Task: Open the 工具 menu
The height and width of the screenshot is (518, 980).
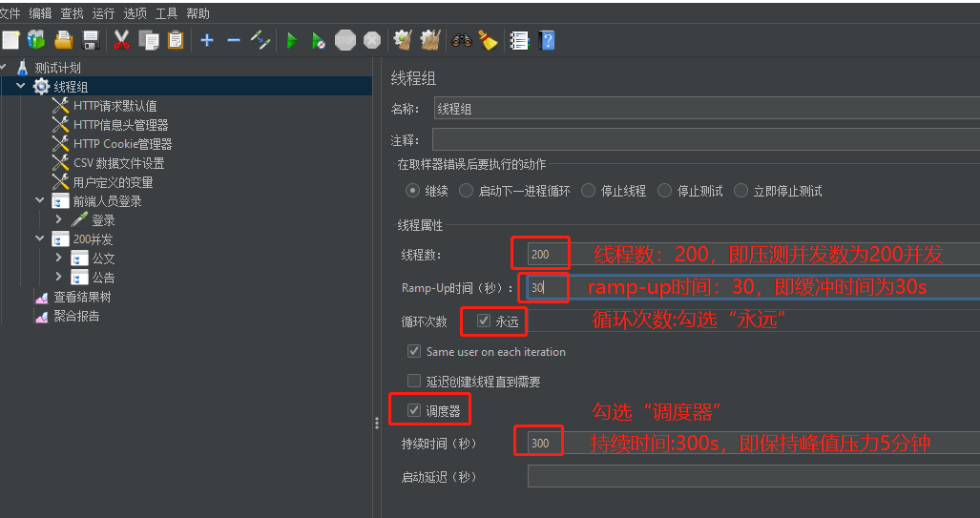Action: (x=166, y=13)
